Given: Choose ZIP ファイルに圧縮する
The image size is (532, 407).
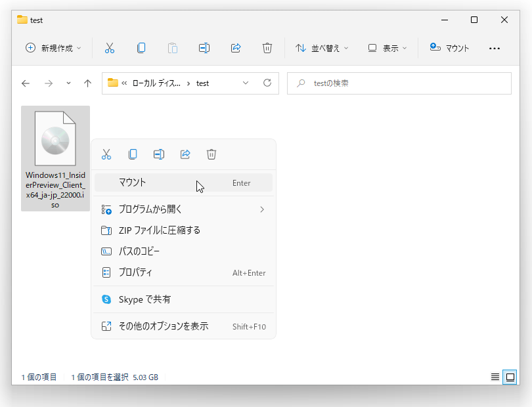Looking at the screenshot, I should pos(183,230).
